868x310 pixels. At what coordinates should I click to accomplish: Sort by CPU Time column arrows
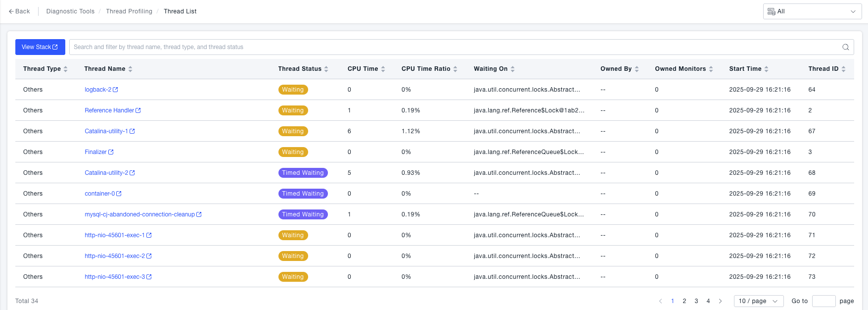coord(383,69)
